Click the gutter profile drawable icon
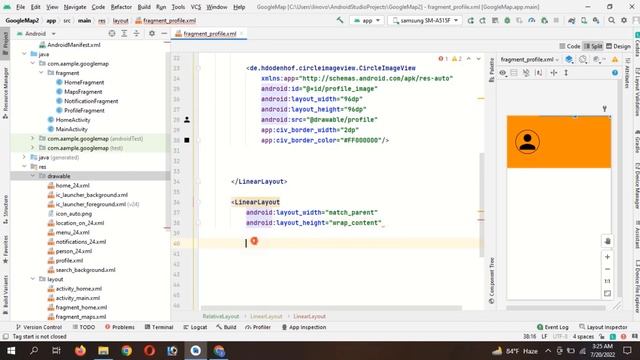This screenshot has width=640, height=360. click(187, 120)
